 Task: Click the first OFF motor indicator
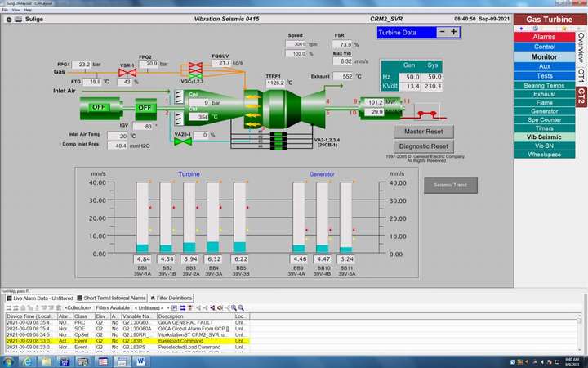[x=99, y=107]
